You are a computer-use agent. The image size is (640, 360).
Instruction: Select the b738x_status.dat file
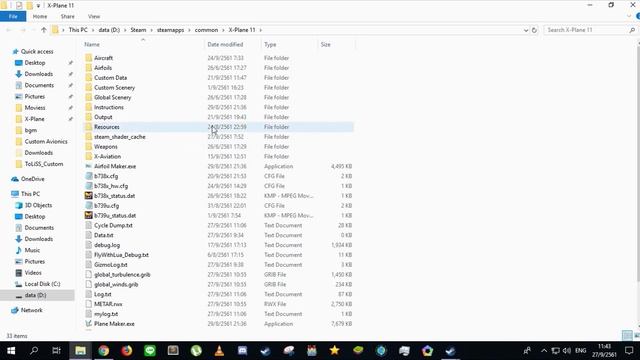click(x=114, y=196)
